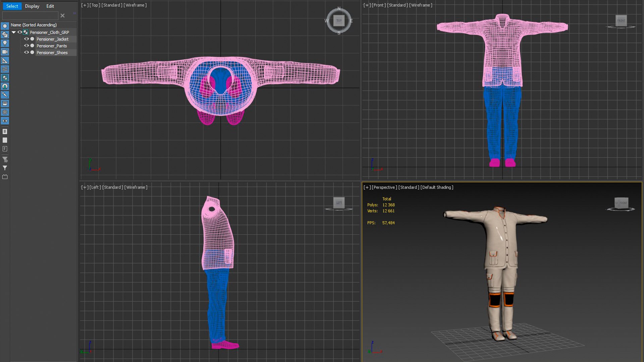Open the [Front] view label menu
Screen dimensions: 644x362
[x=379, y=5]
